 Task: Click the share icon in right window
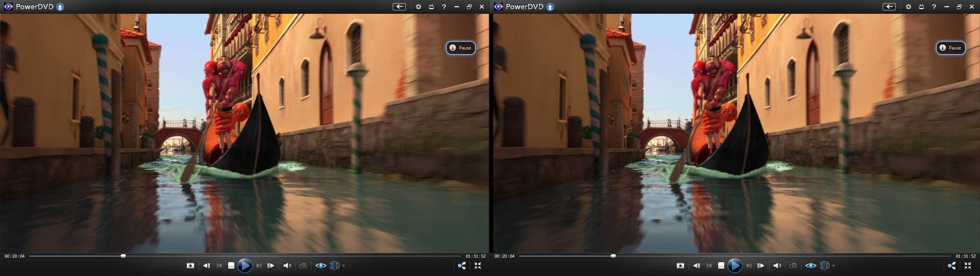[x=952, y=266]
